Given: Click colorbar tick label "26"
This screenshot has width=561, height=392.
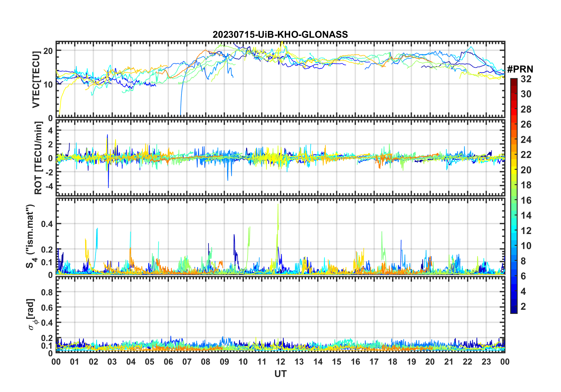Looking at the screenshot, I should pyautogui.click(x=526, y=124).
